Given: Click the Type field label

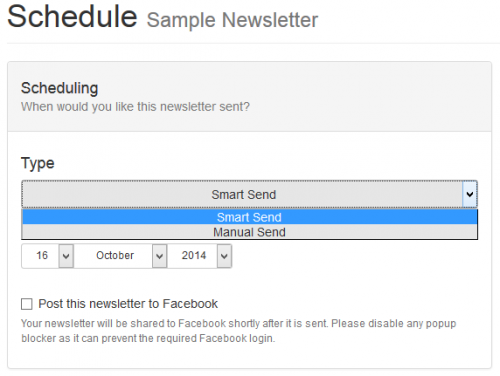Looking at the screenshot, I should pos(38,163).
